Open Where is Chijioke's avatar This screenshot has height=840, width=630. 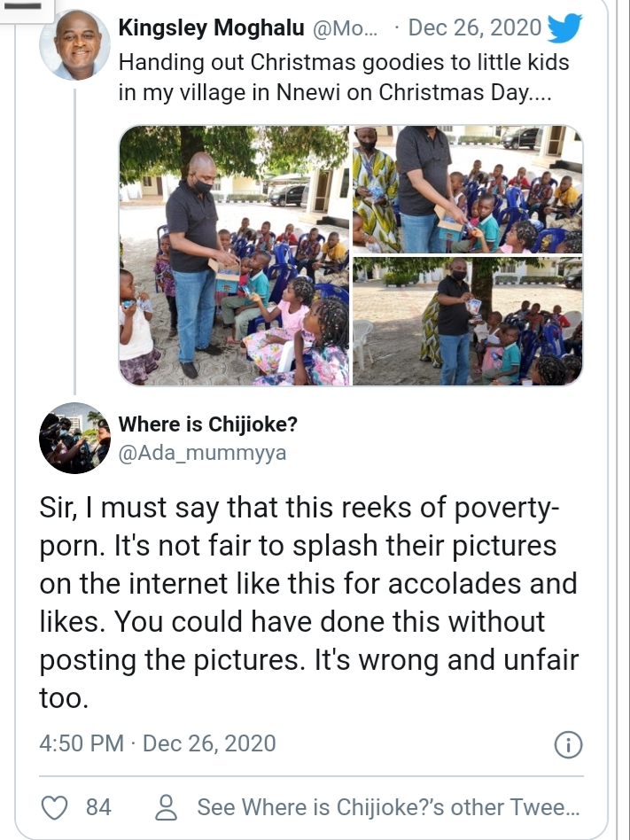click(74, 439)
